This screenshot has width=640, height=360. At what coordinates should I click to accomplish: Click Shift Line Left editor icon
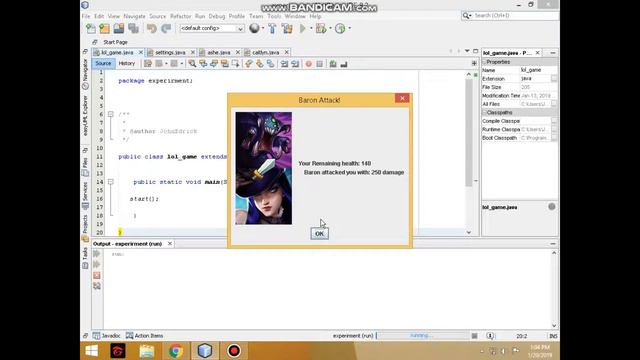[x=284, y=64]
